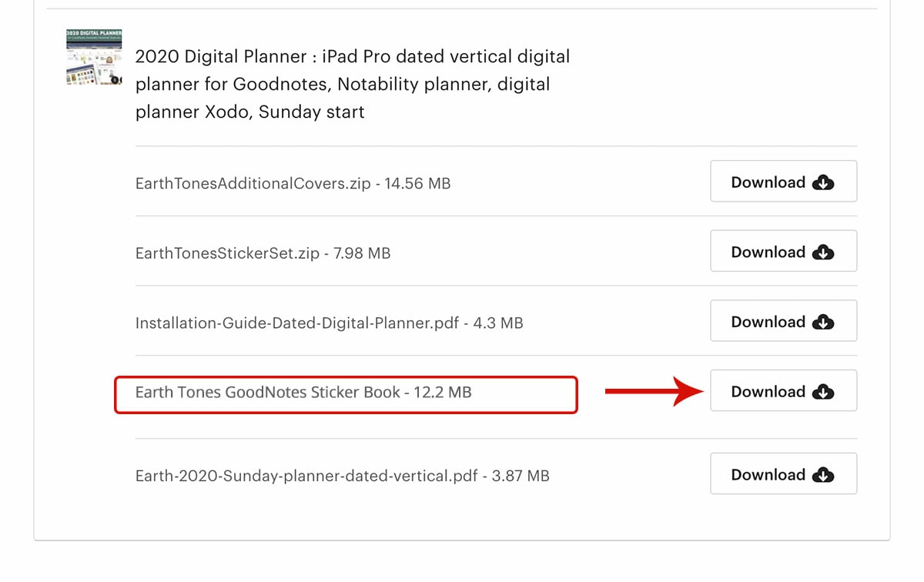Click cloud download icon for EarthTonesStickerSet.zip
Image resolution: width=924 pixels, height=582 pixels.
[x=823, y=253]
